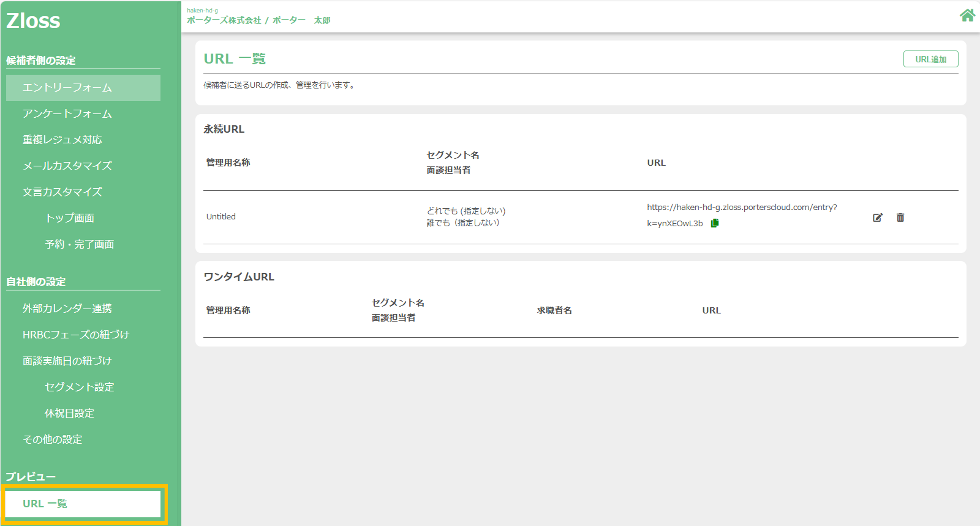Open the トップ画面 submenu item
The image size is (980, 526).
coord(69,218)
